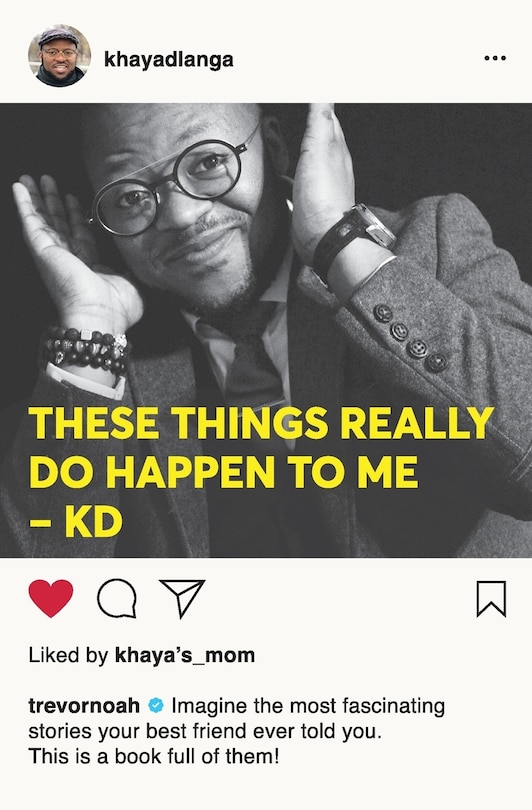The height and width of the screenshot is (810, 532).
Task: Select the yellow 'THESE THINGS REALLY' headline
Action: (261, 423)
